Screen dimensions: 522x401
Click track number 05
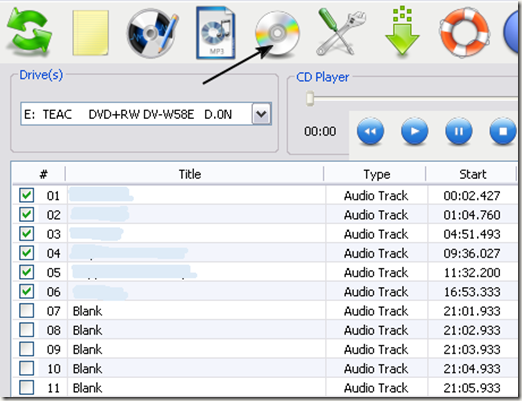pyautogui.click(x=53, y=273)
